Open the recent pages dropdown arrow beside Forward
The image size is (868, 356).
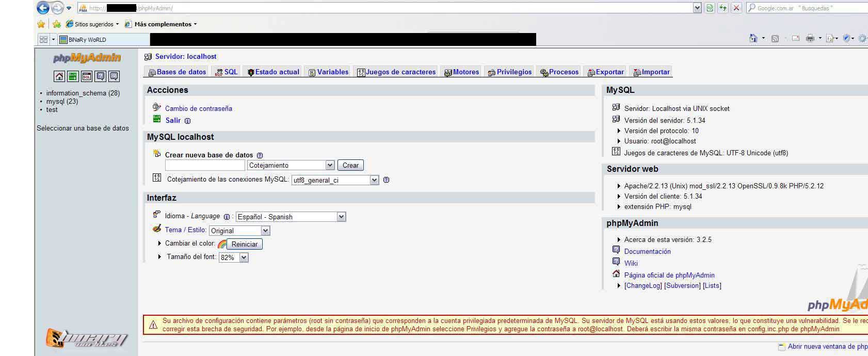(69, 8)
